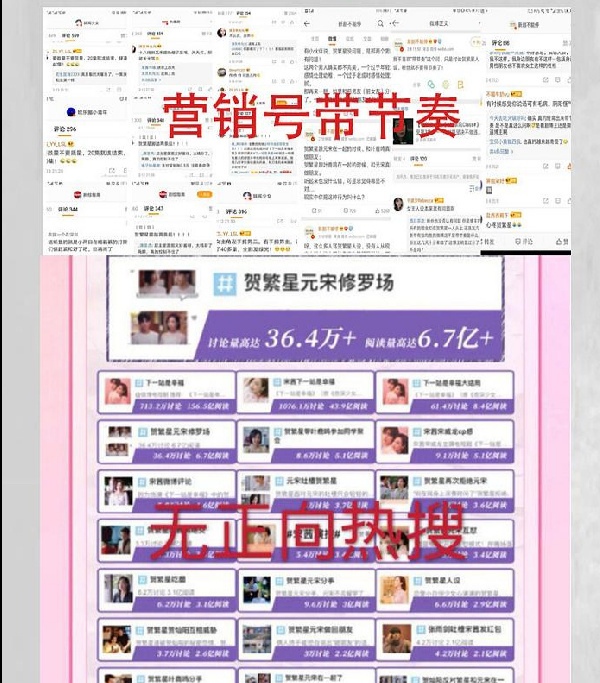Select the 9.6万讨论 3亿阅读 stats text
Image resolution: width=600 pixels, height=683 pixels.
(336, 605)
